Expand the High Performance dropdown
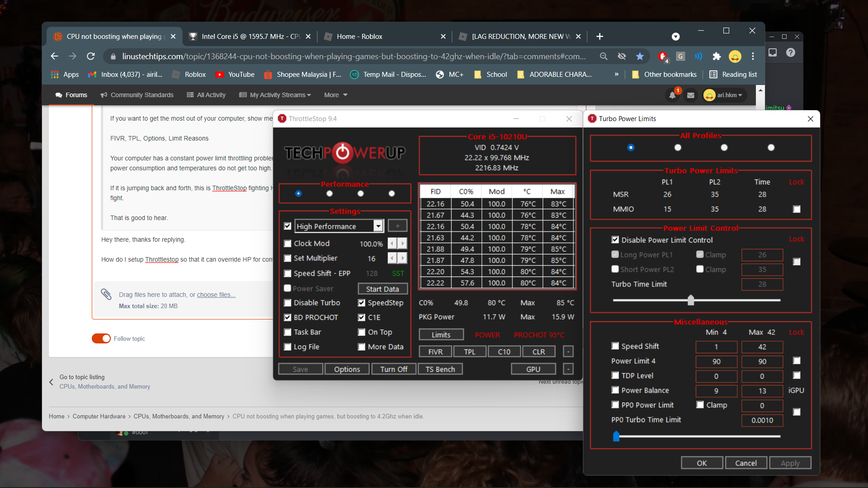Screen dimensions: 868x488 [x=378, y=226]
